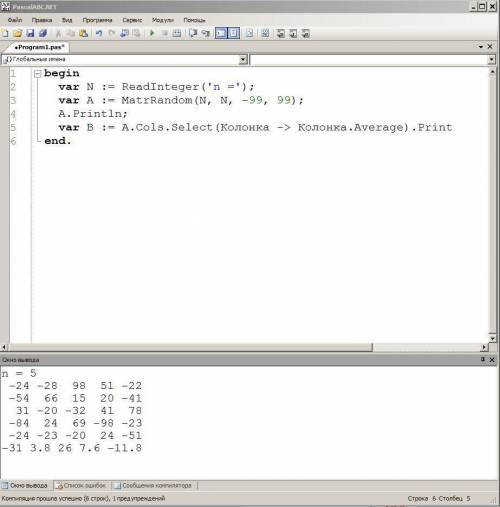Toggle the second highlighted panel button
Viewport: 500px width, 507px height.
click(x=234, y=33)
